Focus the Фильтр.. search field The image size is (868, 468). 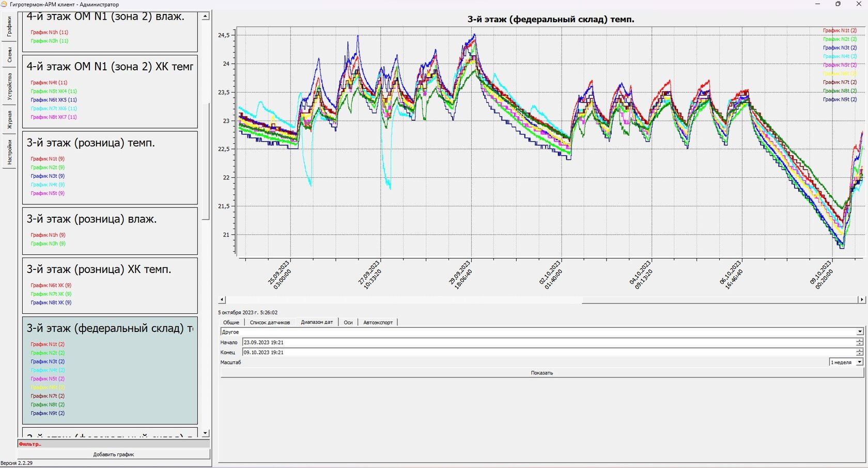[x=114, y=444]
